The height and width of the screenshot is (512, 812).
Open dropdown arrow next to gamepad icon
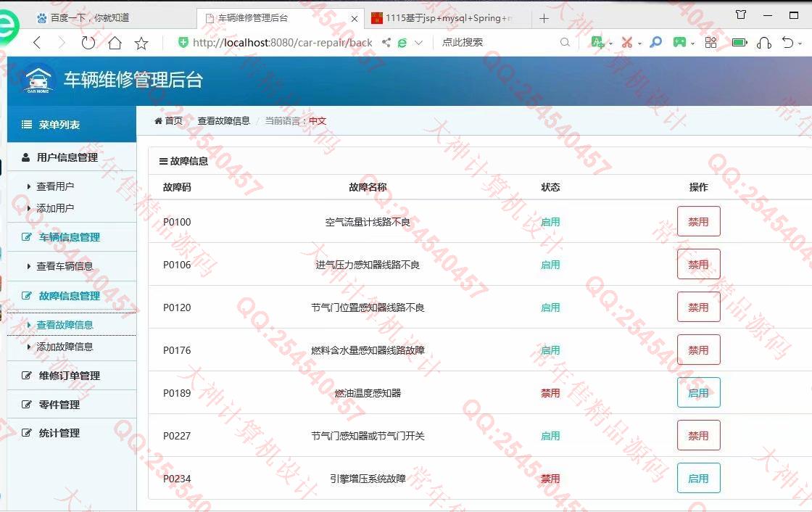[x=693, y=44]
